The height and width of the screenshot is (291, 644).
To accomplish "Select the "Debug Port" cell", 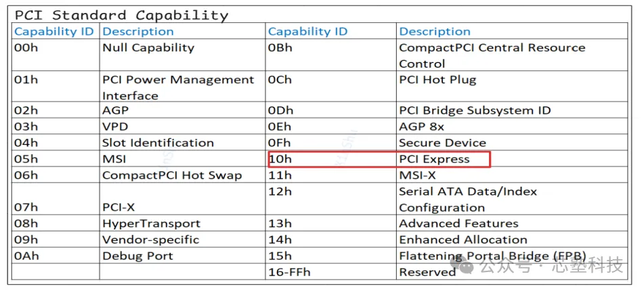I will pyautogui.click(x=138, y=256).
